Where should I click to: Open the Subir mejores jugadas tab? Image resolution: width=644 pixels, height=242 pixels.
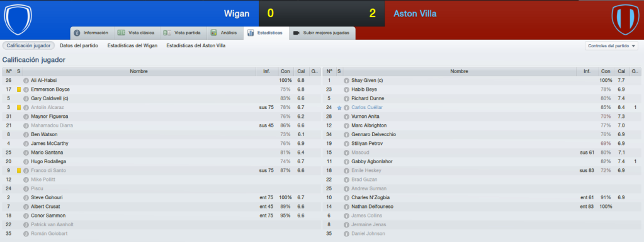coord(322,33)
